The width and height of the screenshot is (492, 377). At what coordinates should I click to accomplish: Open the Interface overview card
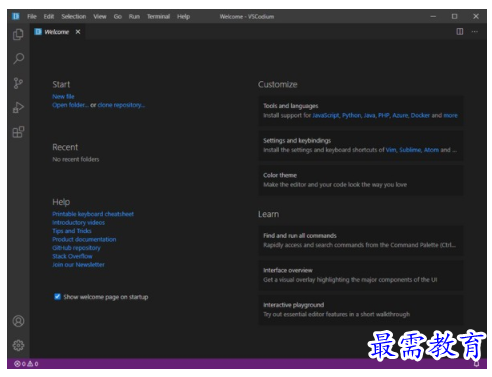361,275
